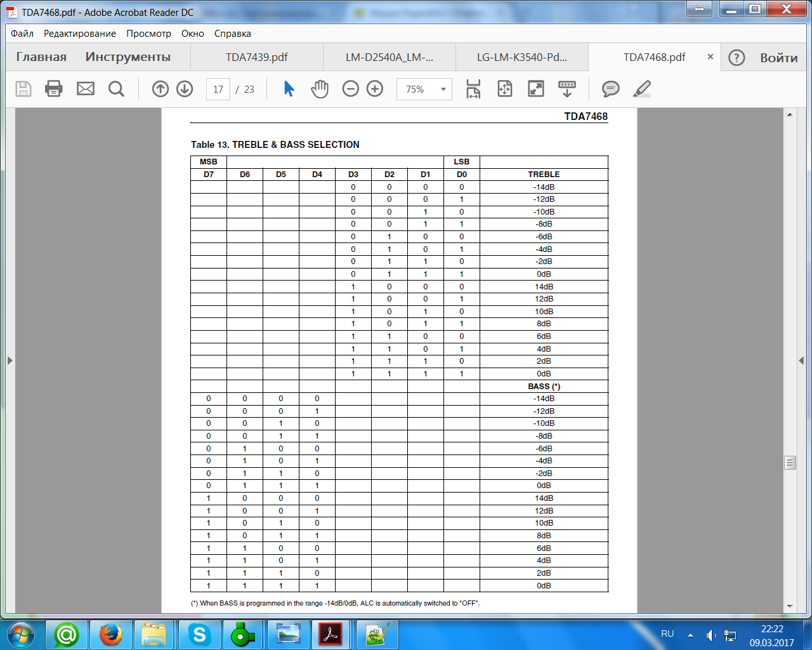Click the vertical scrollbar thumb

[790, 463]
